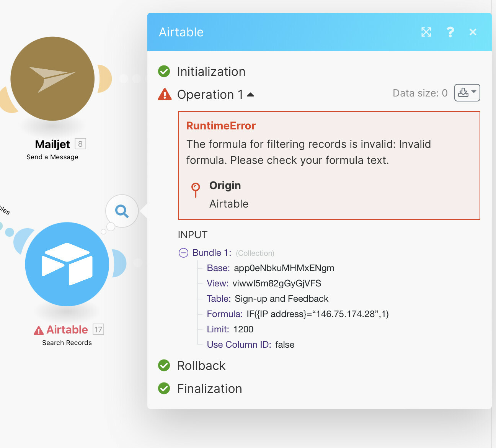
Task: Select the Rollback step label
Action: (201, 366)
